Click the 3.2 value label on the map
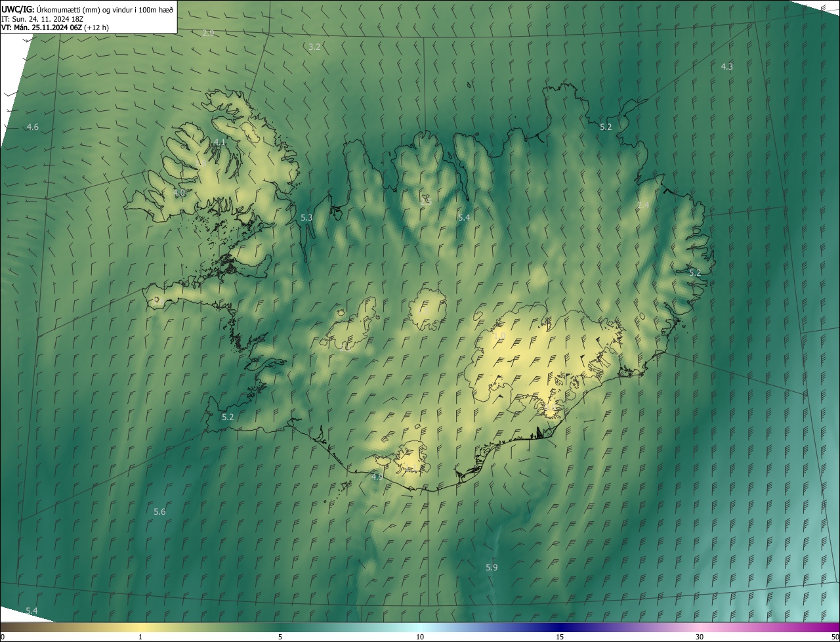This screenshot has height=642, width=840. pyautogui.click(x=314, y=47)
